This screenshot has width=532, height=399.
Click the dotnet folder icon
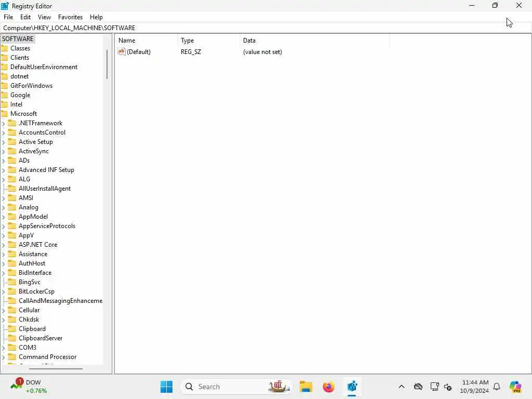click(4, 76)
